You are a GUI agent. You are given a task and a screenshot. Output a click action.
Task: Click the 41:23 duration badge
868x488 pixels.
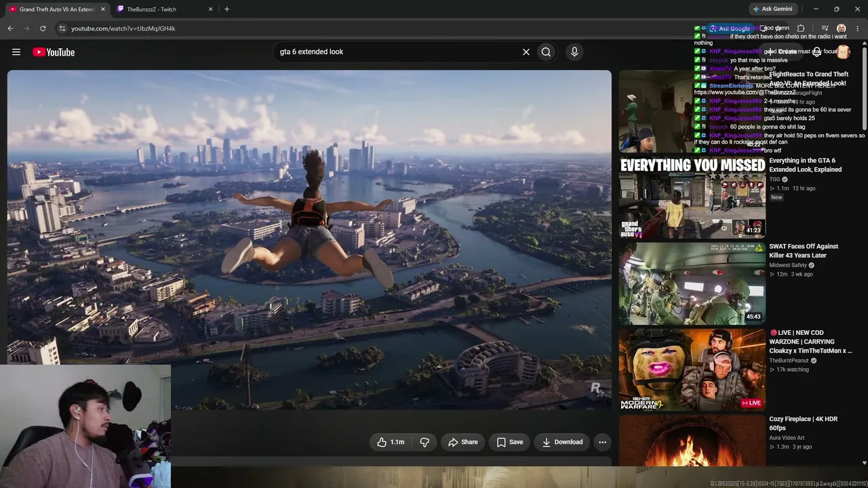753,230
